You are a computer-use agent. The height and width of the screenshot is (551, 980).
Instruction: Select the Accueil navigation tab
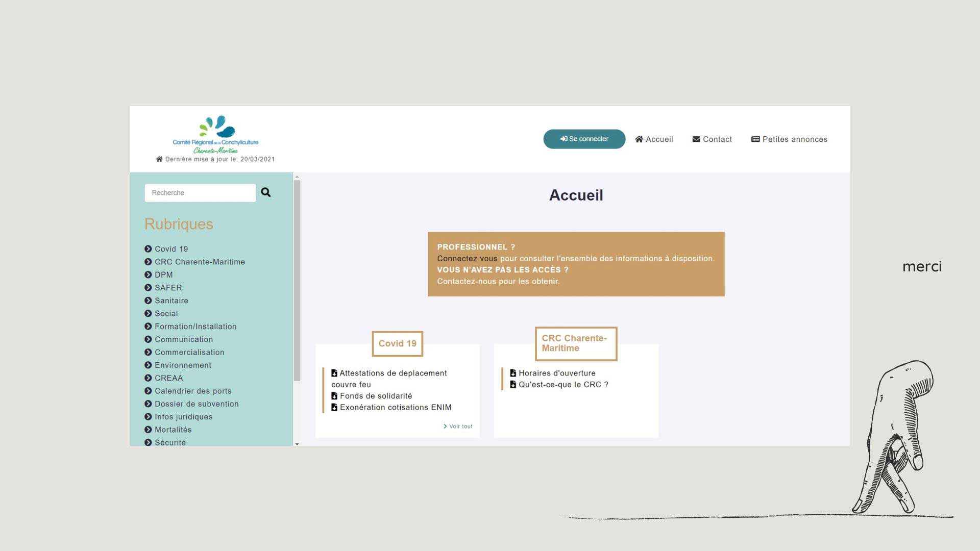653,139
